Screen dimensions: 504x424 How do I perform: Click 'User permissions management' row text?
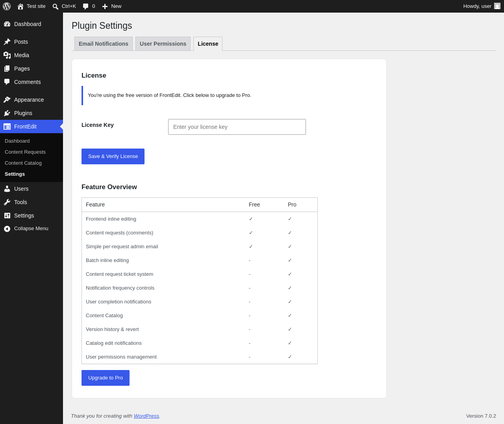tap(121, 357)
